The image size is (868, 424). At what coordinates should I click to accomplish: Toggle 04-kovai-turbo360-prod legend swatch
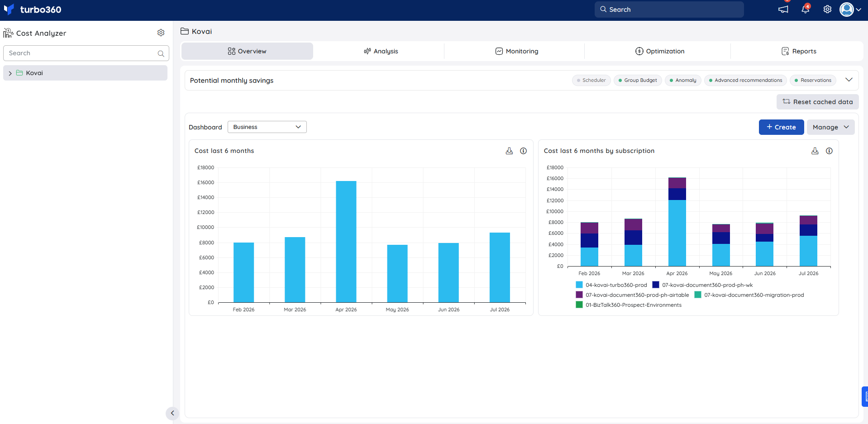(579, 285)
